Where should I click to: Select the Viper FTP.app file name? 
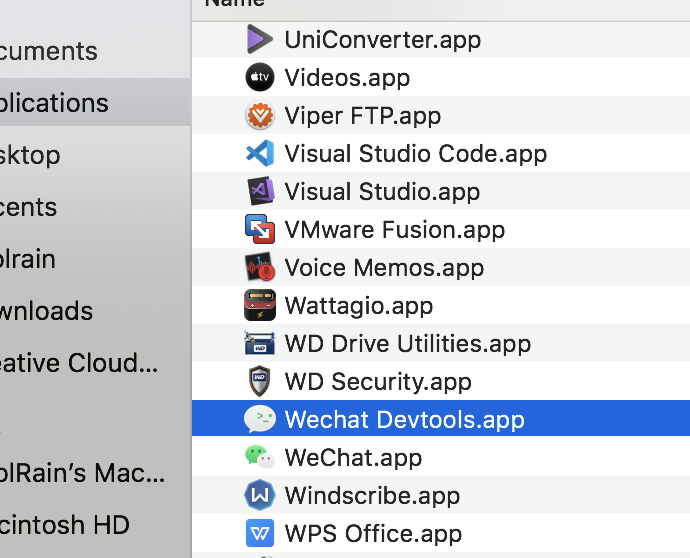pyautogui.click(x=363, y=116)
